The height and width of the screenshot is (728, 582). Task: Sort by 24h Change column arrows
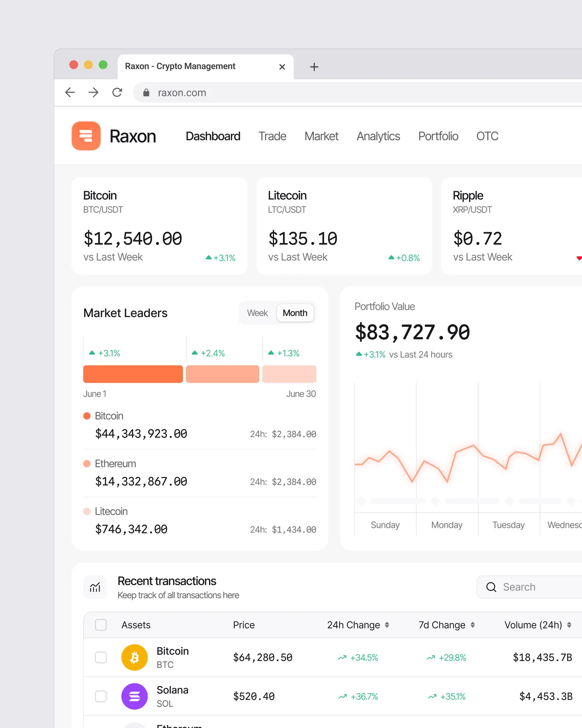point(387,625)
